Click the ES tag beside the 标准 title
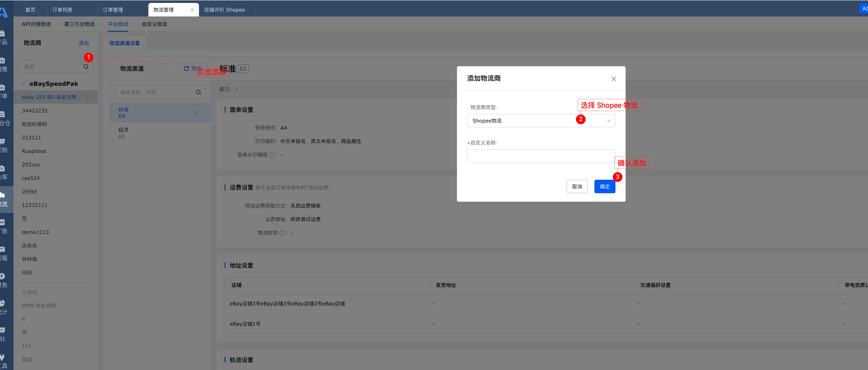 pyautogui.click(x=243, y=69)
